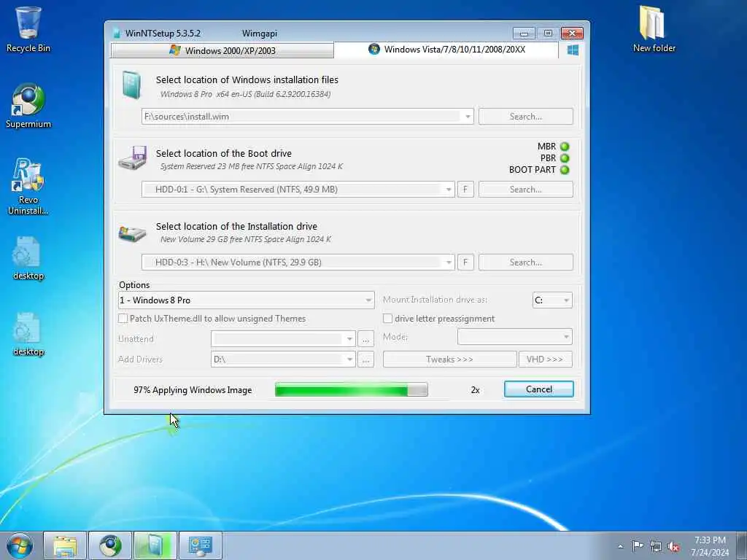Enable Patch UxTheme.dll checkbox
The width and height of the screenshot is (747, 560).
click(x=123, y=319)
